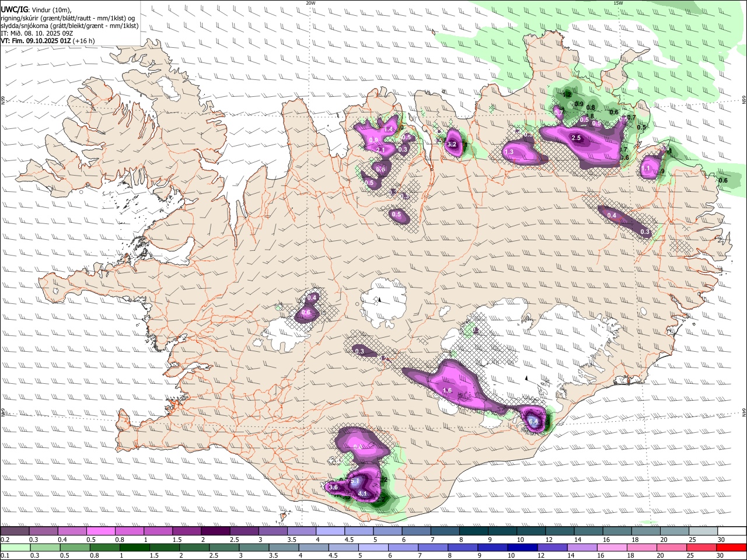Click the '3.2' precipitation value on the north coast
747x560 pixels.
pos(451,144)
